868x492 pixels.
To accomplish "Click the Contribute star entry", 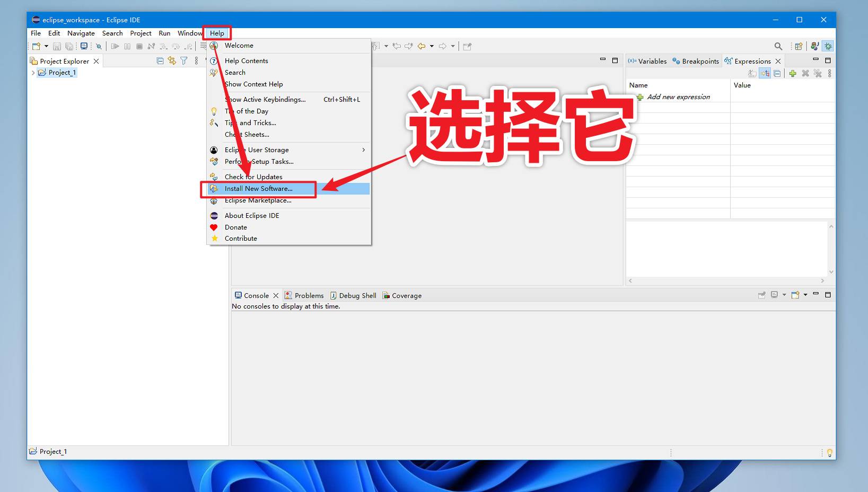I will (x=288, y=239).
